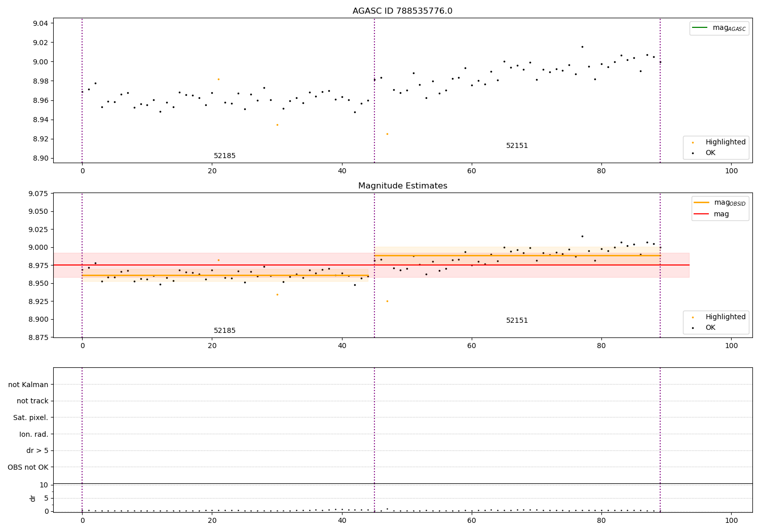Select the red 'mag' legend entry
The width and height of the screenshot is (760, 532).
(711, 214)
